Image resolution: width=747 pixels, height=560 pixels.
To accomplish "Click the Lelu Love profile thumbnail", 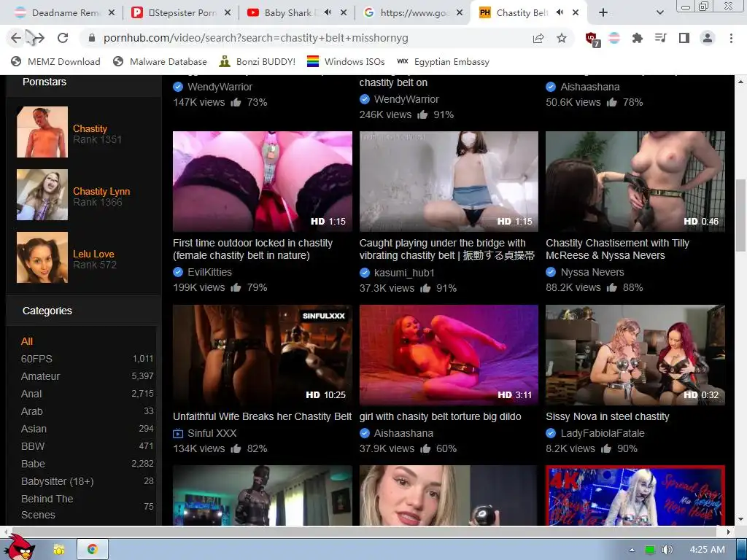I will click(42, 257).
